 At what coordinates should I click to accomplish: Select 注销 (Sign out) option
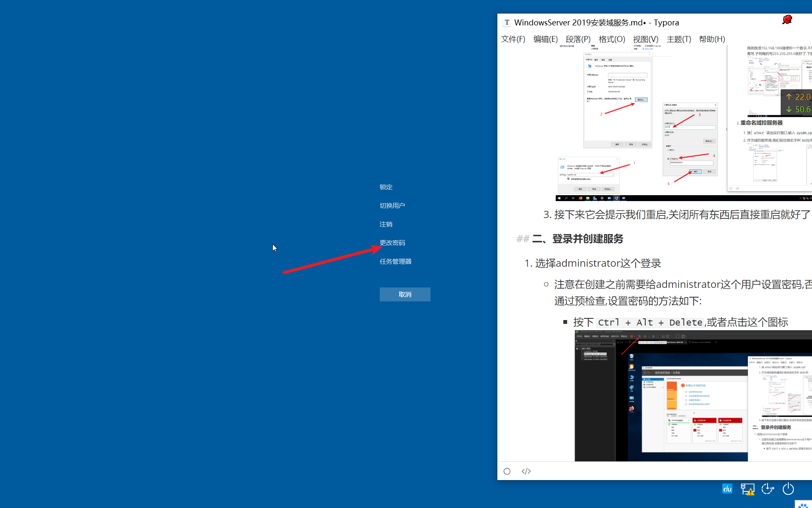coord(386,224)
